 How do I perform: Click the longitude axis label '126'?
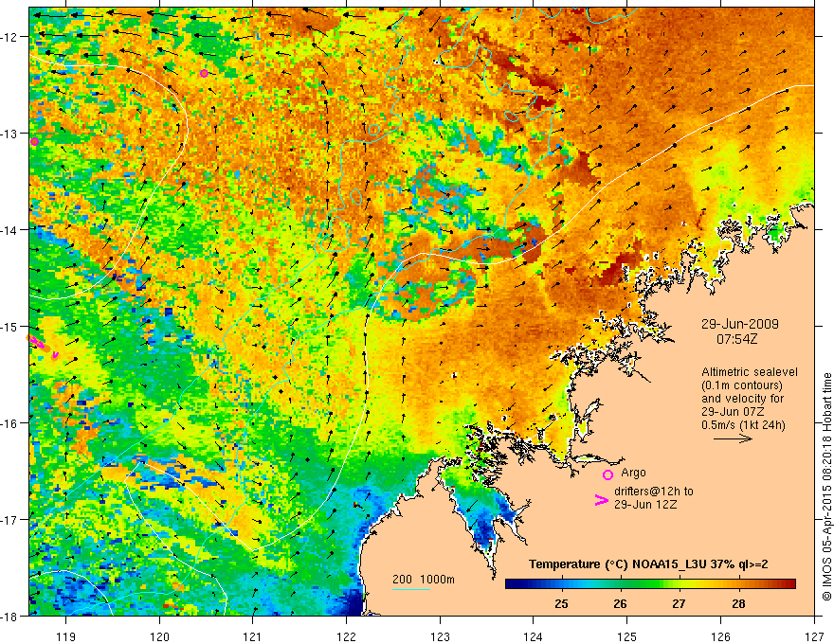pyautogui.click(x=720, y=636)
